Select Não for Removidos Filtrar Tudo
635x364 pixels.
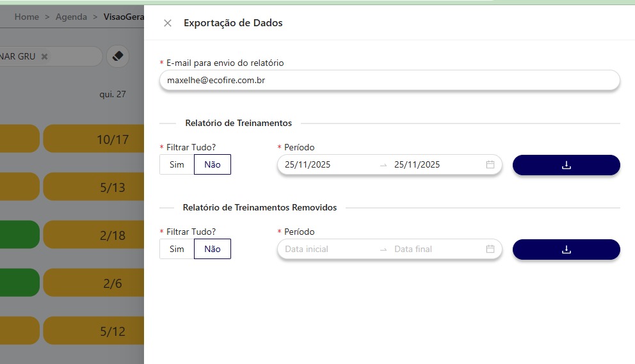point(212,249)
